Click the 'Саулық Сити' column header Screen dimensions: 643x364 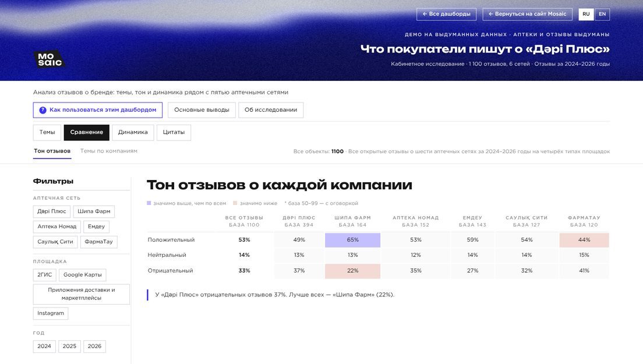[527, 221]
